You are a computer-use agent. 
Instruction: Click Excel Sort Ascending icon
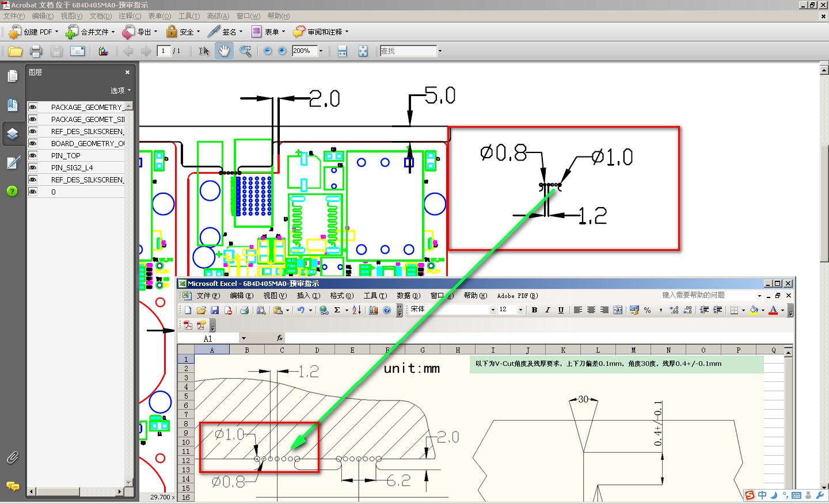356,310
